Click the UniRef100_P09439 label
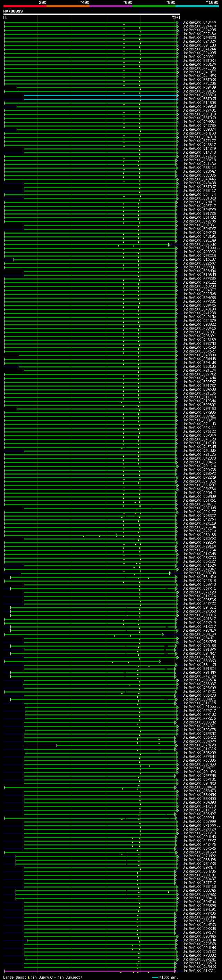This screenshot has height=980, width=222. tap(199, 88)
